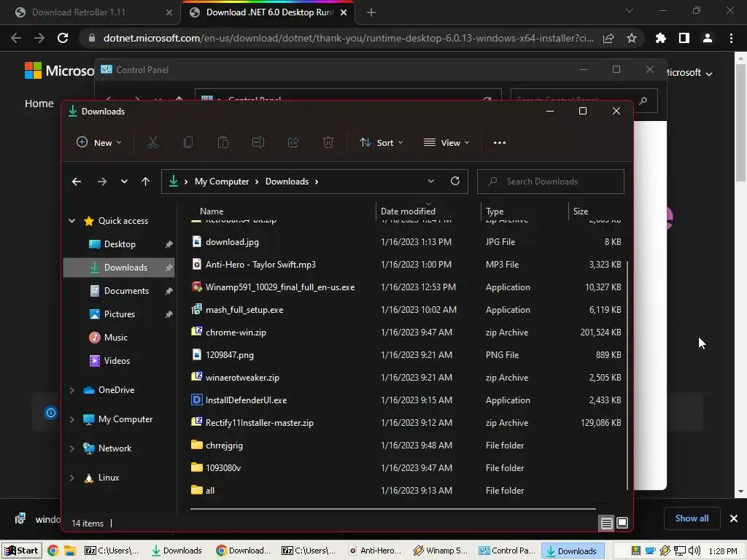Sort by Date modified column header
This screenshot has height=560, width=747.
[x=428, y=211]
